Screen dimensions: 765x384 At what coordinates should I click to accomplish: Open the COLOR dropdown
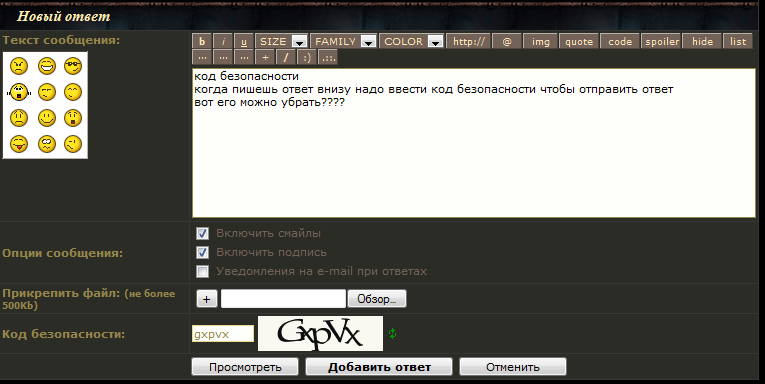(412, 41)
